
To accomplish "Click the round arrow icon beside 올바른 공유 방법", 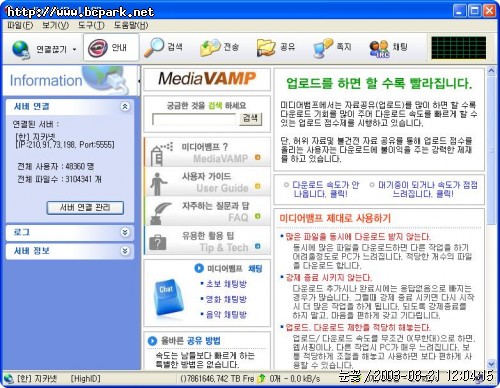I will pos(152,341).
